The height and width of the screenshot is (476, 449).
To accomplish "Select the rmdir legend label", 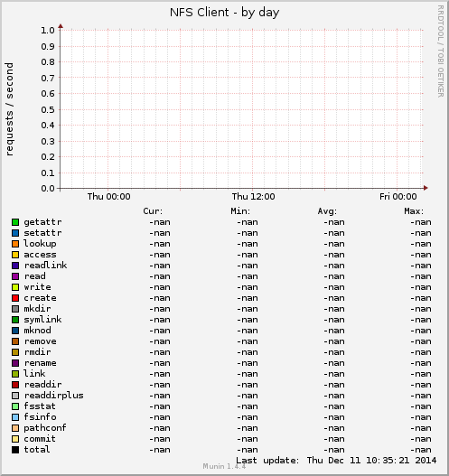I will coord(38,352).
